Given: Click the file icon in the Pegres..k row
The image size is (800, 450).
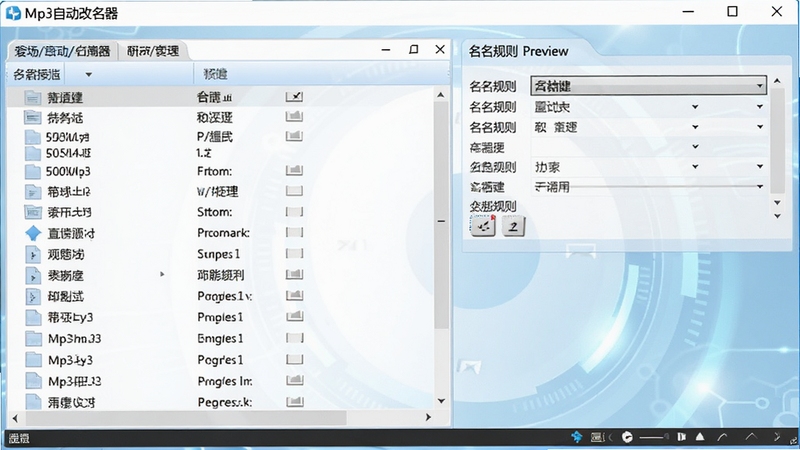Looking at the screenshot, I should tap(33, 402).
